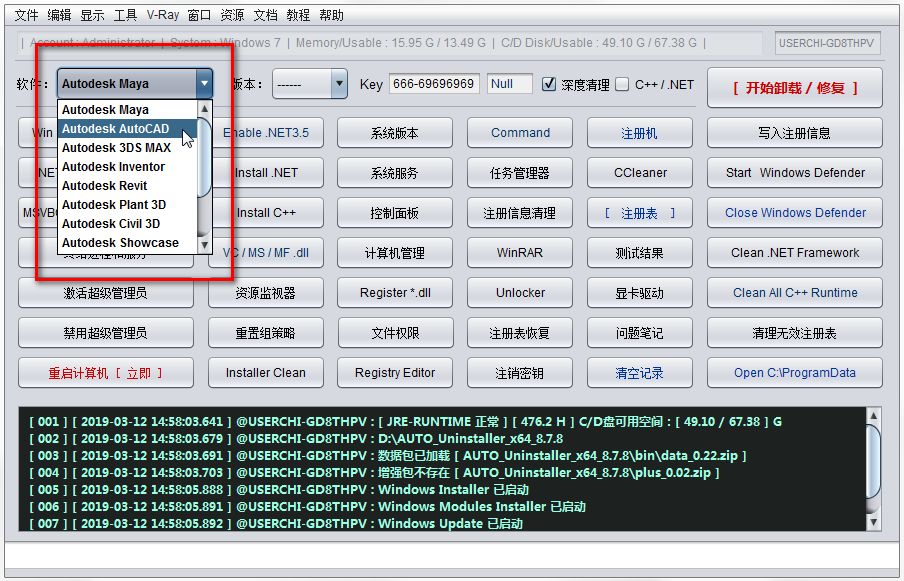This screenshot has width=904, height=581.
Task: Click the Null input field
Action: pyautogui.click(x=510, y=84)
